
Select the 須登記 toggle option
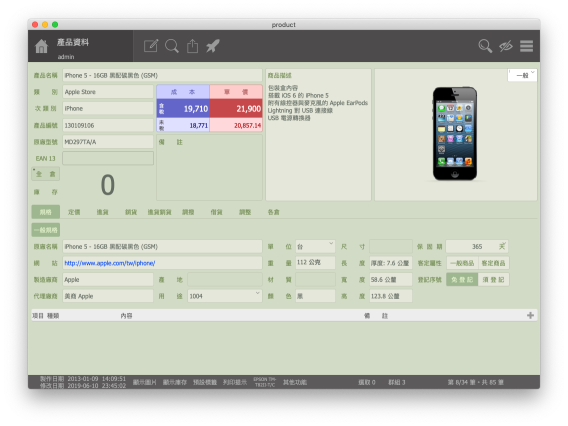[x=493, y=280]
